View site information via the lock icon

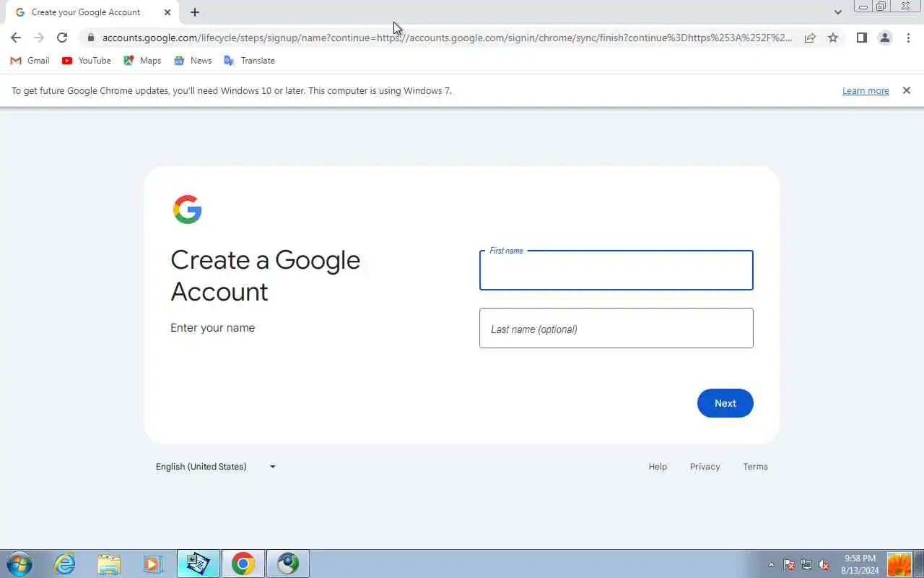point(90,38)
